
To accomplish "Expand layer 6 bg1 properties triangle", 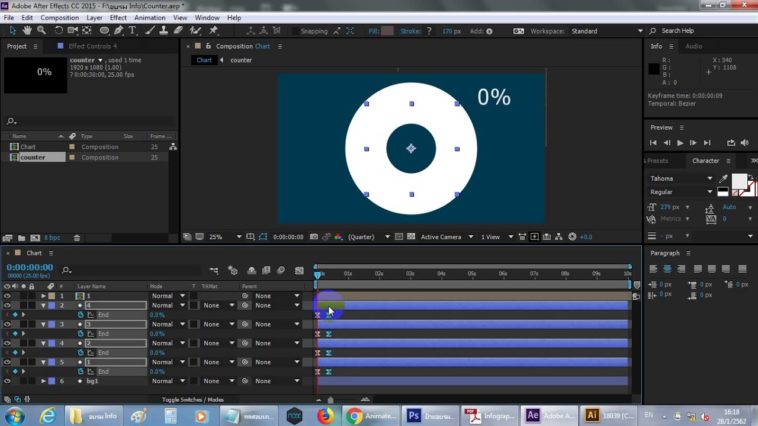I will point(44,381).
